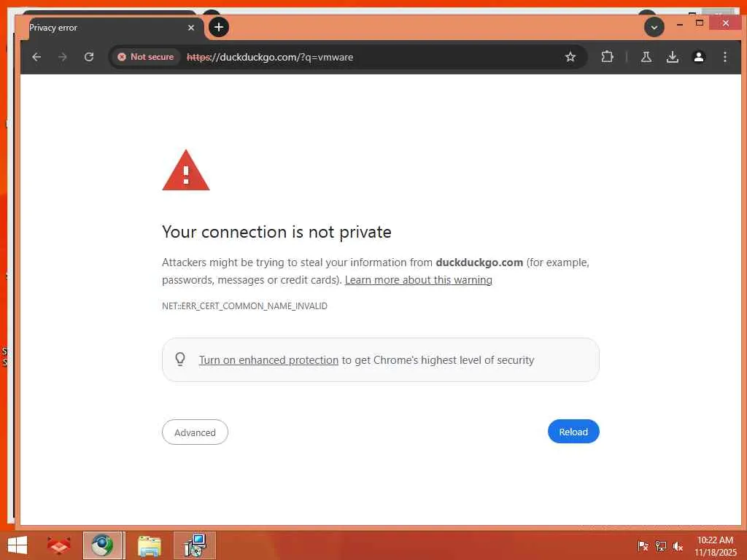This screenshot has height=560, width=747.
Task: Click the address bar URL field
Action: (371, 57)
